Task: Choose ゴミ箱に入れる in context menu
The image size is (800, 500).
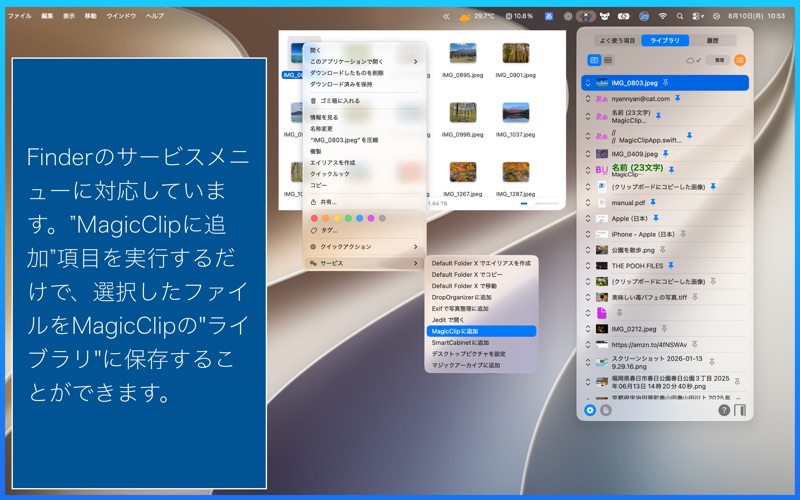Action: (364, 101)
